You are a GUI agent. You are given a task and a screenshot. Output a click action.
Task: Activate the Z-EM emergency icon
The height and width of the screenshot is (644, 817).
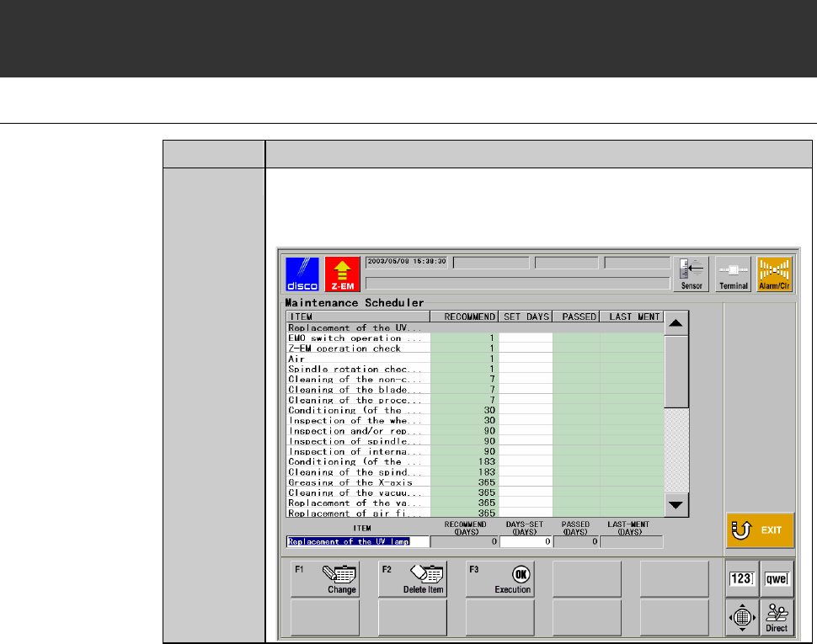point(342,274)
